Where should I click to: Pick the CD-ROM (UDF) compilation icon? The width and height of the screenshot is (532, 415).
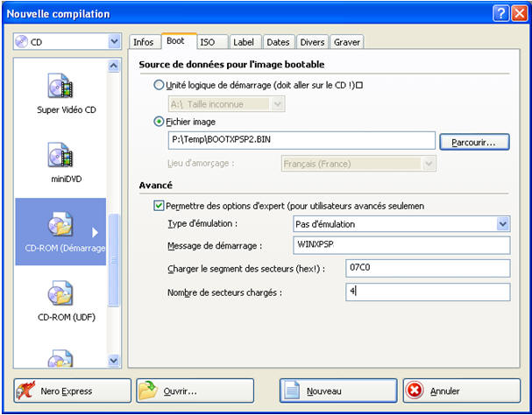(60, 293)
